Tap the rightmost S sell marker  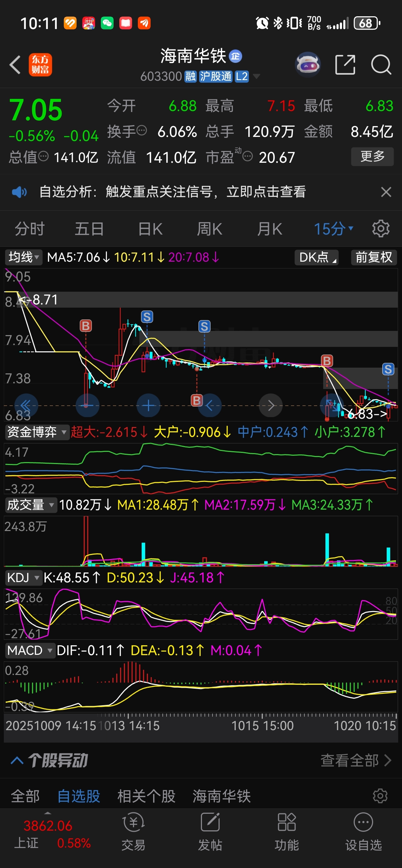click(388, 369)
